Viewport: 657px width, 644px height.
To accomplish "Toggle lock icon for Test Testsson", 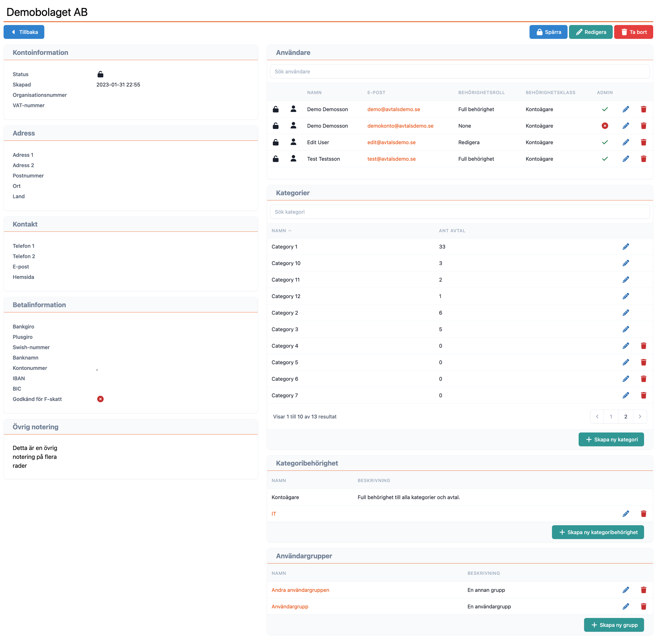I will (x=276, y=159).
